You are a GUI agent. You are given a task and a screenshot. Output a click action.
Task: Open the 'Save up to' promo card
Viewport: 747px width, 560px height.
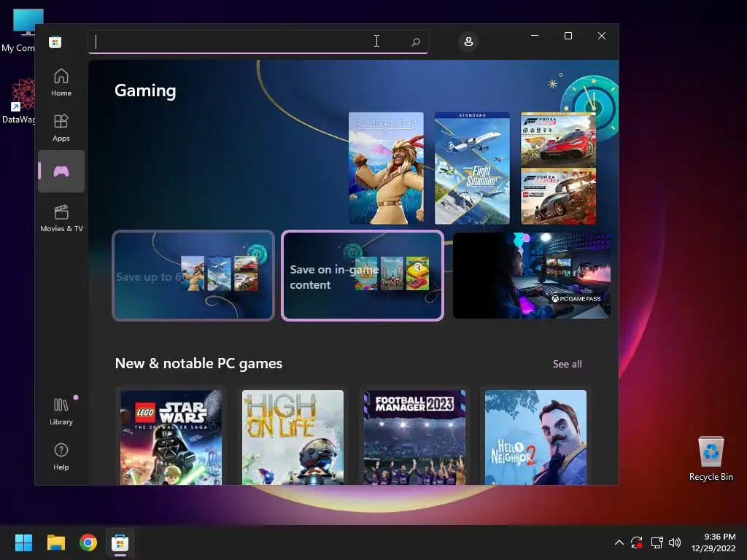[x=193, y=275]
